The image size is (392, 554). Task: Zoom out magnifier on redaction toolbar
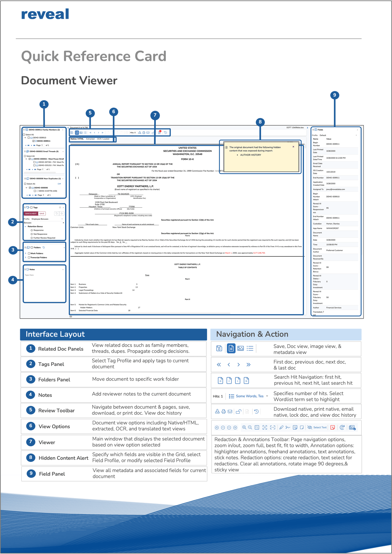pyautogui.click(x=250, y=427)
